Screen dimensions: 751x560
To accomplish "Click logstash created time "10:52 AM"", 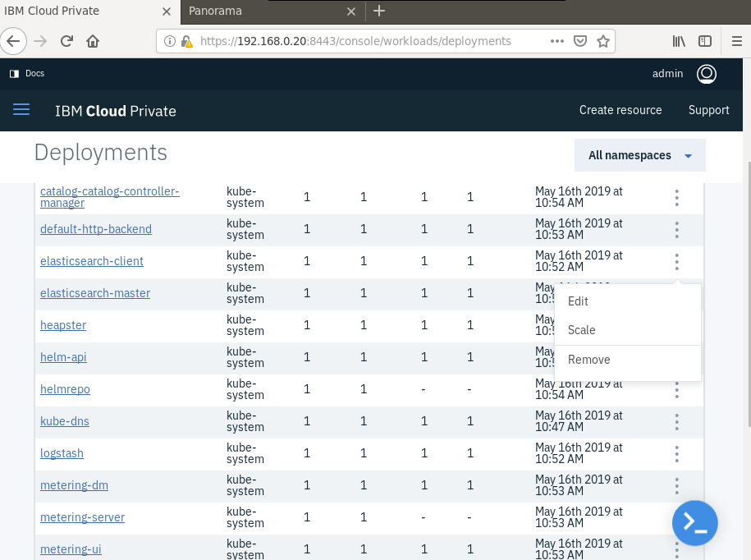I will (x=559, y=459).
